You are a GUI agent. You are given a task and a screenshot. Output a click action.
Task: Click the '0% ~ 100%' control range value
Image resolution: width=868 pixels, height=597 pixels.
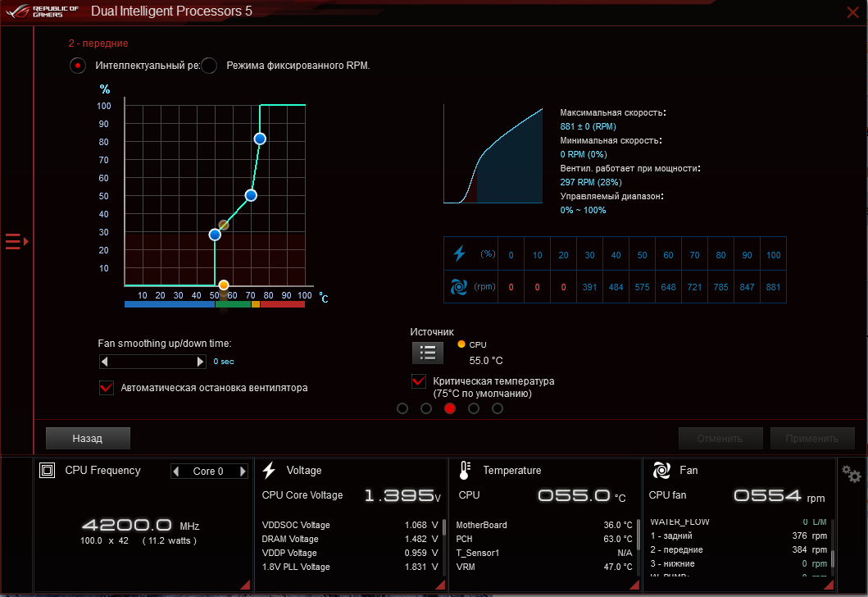(583, 210)
